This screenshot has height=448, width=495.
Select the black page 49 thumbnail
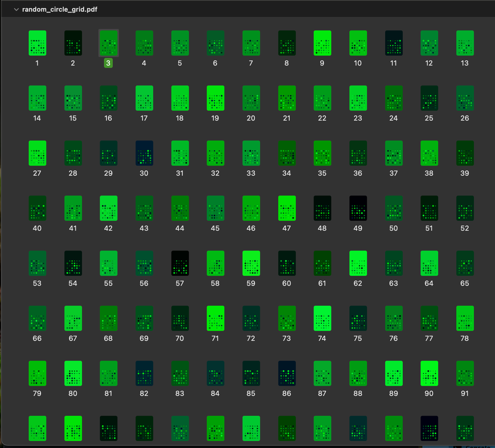[358, 208]
